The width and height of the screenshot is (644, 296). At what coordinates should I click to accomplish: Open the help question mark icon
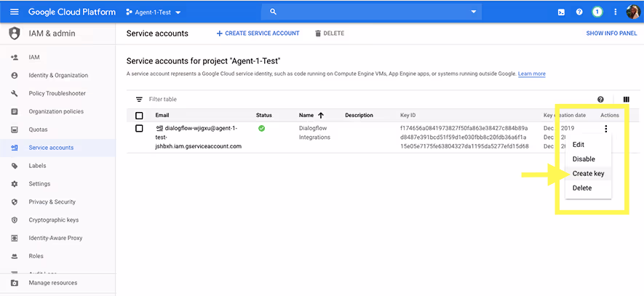click(x=579, y=12)
